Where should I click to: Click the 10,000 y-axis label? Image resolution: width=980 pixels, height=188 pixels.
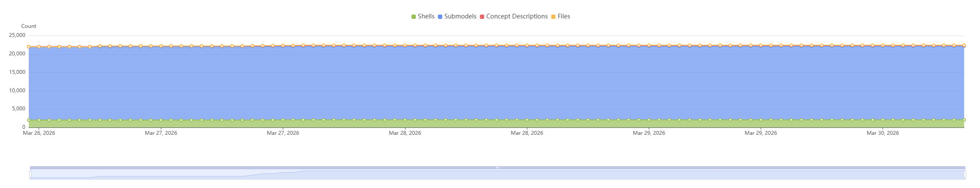tap(17, 91)
